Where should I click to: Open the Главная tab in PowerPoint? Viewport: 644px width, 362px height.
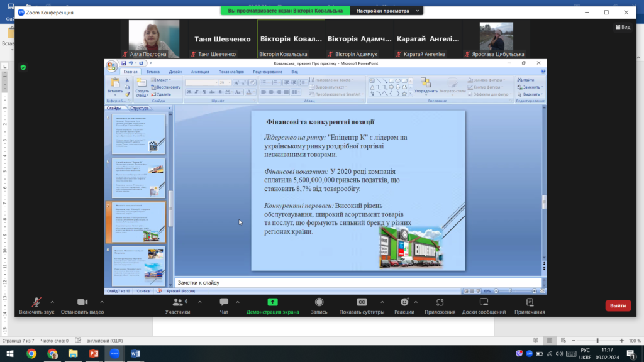pos(131,72)
